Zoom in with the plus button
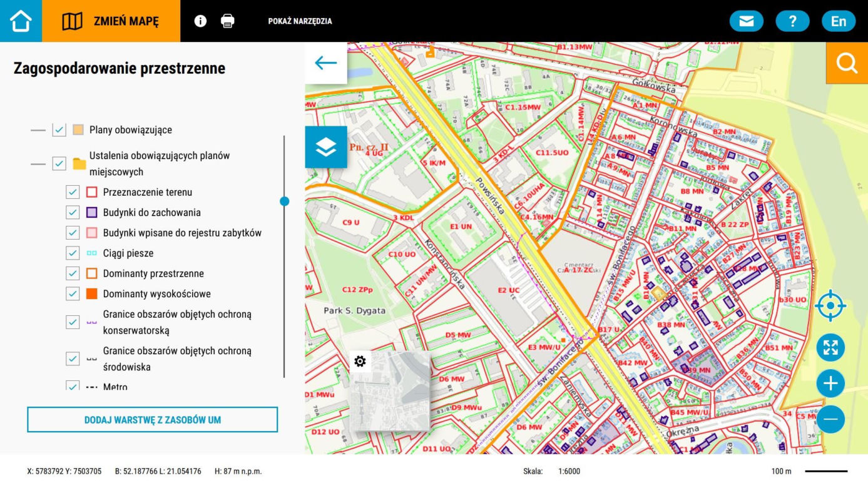868x488 pixels. tap(830, 383)
